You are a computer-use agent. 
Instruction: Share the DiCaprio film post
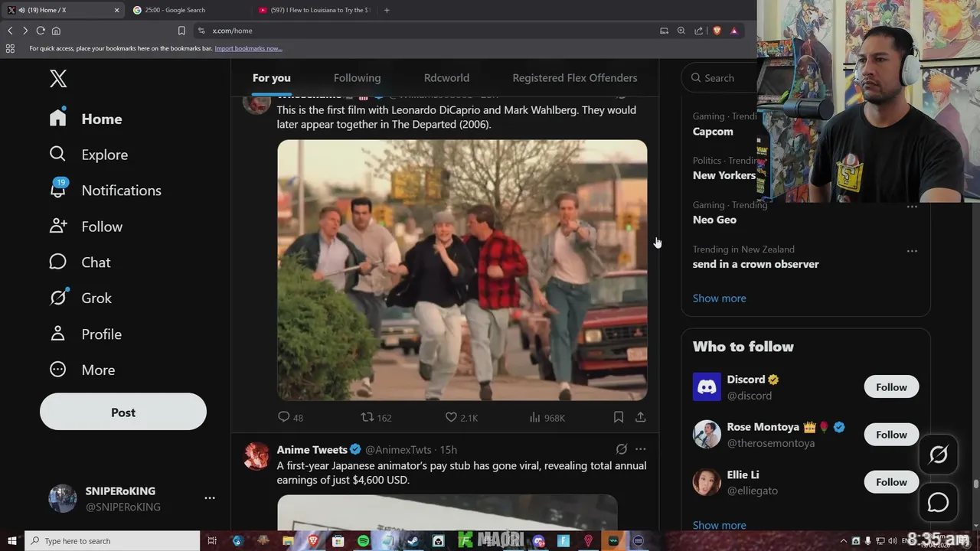(x=641, y=417)
